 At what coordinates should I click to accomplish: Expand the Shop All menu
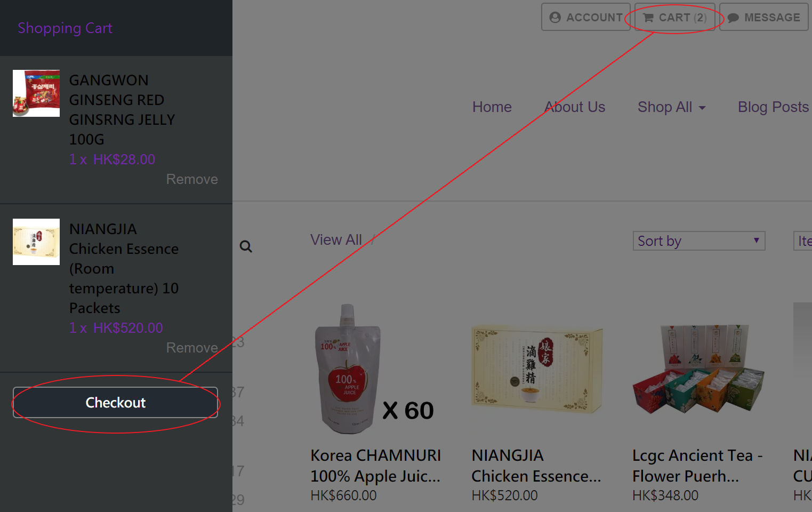pos(671,107)
